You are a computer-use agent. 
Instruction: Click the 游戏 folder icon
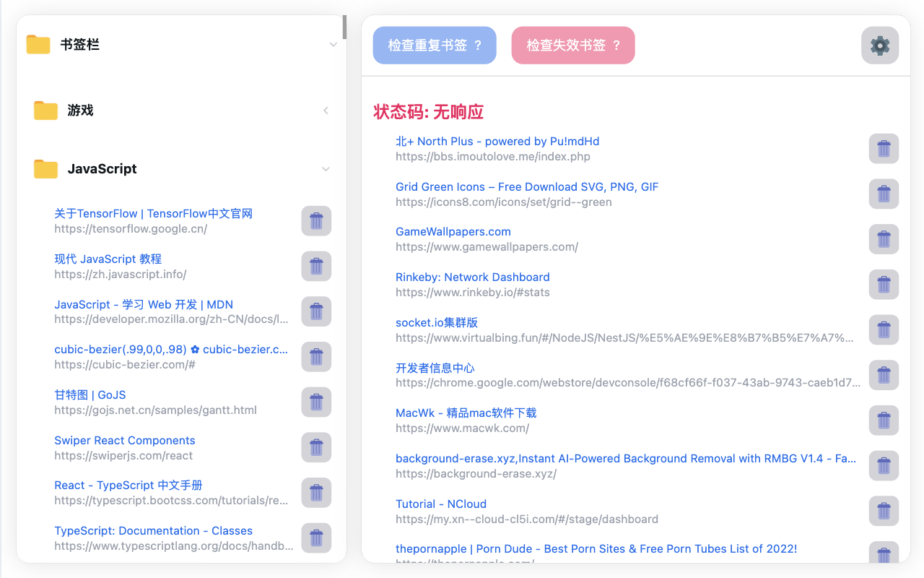pos(45,110)
